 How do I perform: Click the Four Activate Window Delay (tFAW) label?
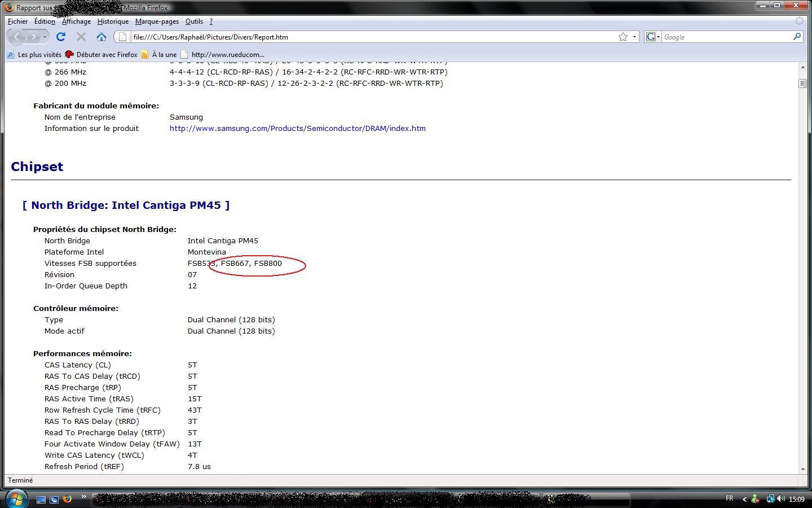pyautogui.click(x=112, y=444)
